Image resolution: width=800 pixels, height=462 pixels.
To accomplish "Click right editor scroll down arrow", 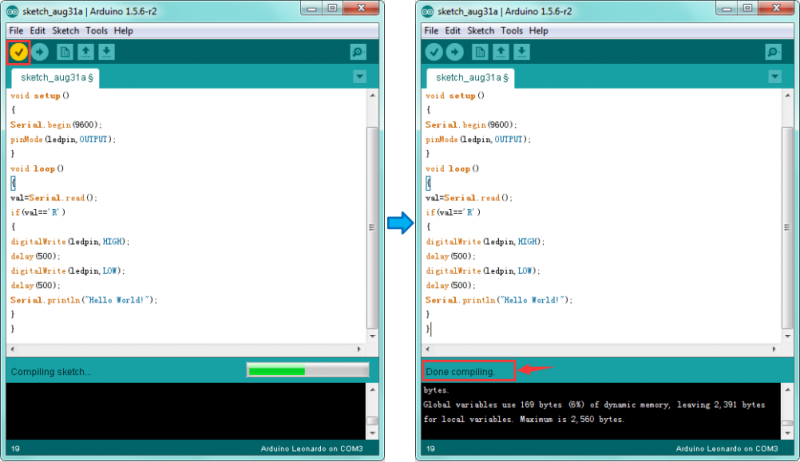I will point(788,336).
